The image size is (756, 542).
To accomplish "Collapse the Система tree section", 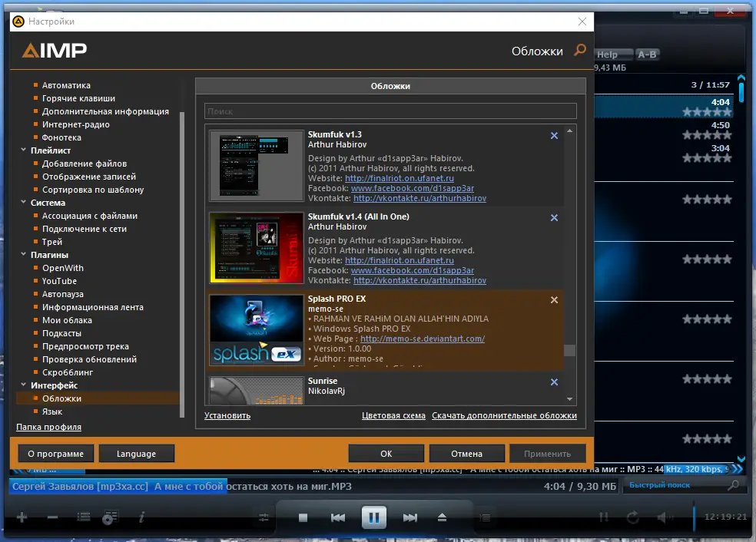I will point(24,202).
